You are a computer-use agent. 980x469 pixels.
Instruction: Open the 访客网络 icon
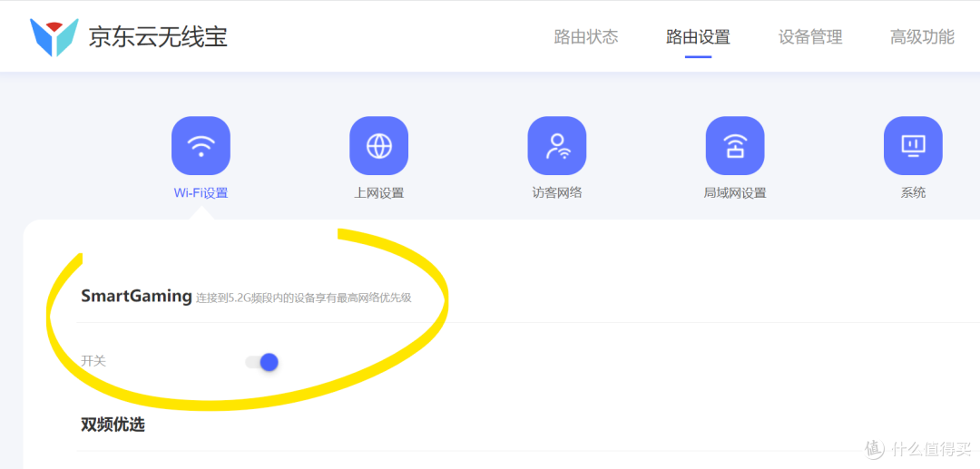tap(557, 145)
